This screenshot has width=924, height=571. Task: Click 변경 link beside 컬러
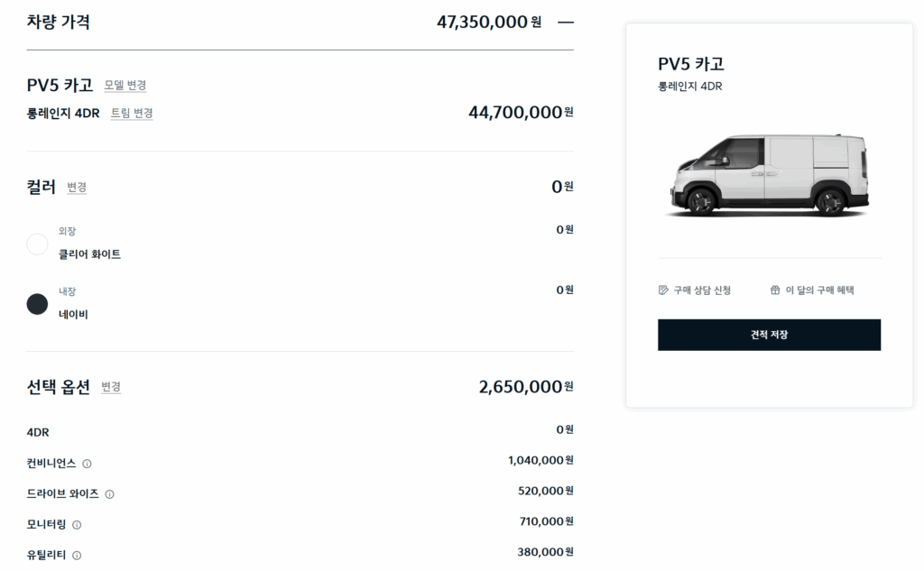77,188
